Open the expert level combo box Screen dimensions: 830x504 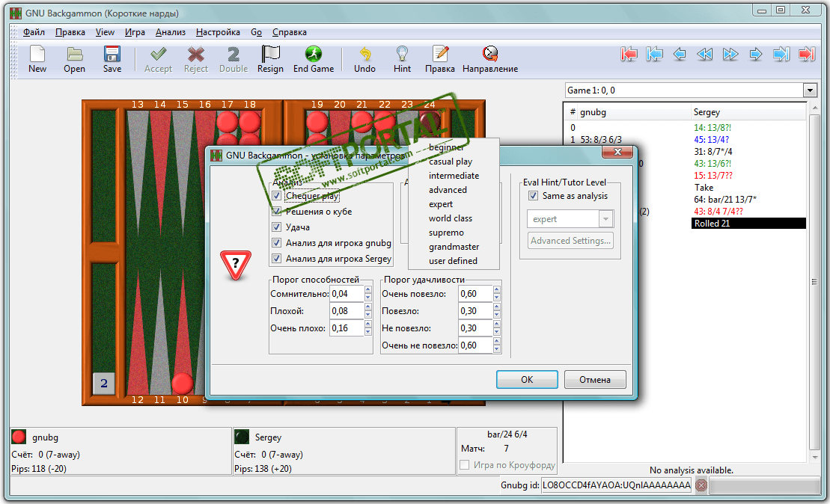click(x=570, y=219)
